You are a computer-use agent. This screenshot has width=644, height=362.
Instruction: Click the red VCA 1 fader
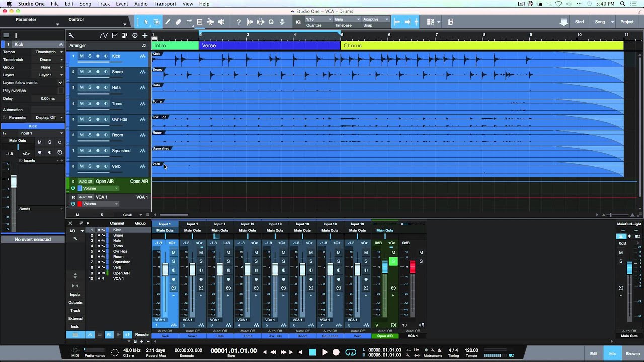point(413,267)
